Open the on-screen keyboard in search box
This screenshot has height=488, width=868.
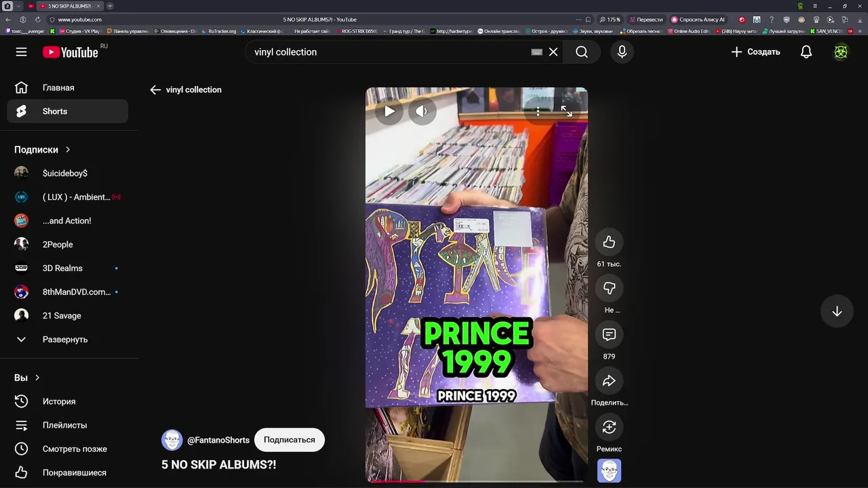click(536, 52)
